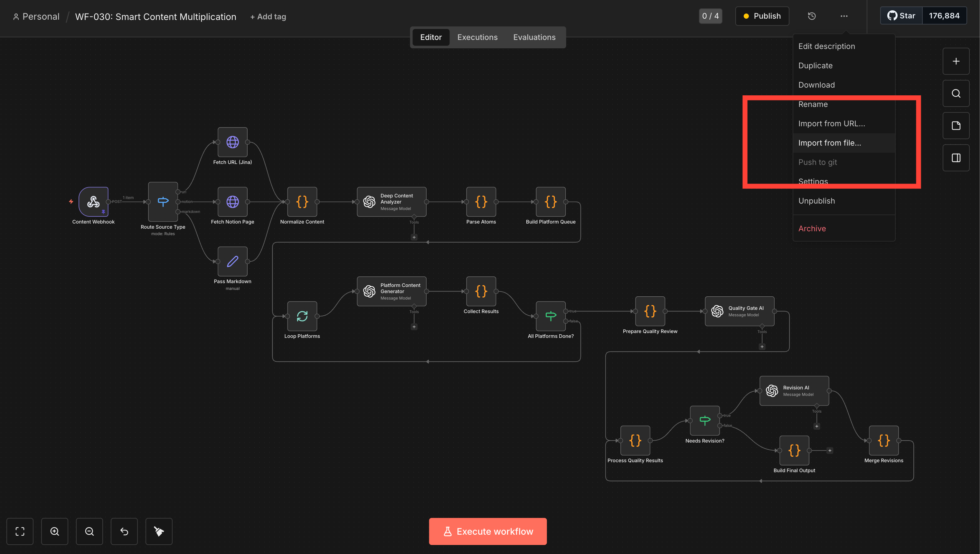This screenshot has height=554, width=980.
Task: Select the Merge Revisions code node
Action: tap(883, 440)
